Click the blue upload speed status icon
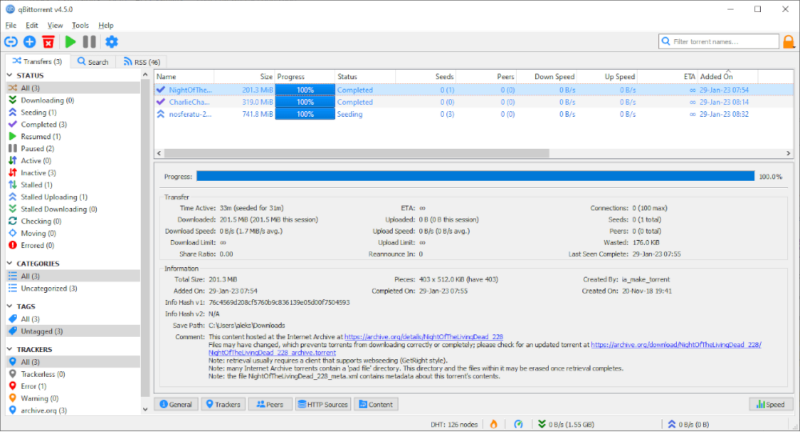This screenshot has width=800, height=432. pos(671,424)
